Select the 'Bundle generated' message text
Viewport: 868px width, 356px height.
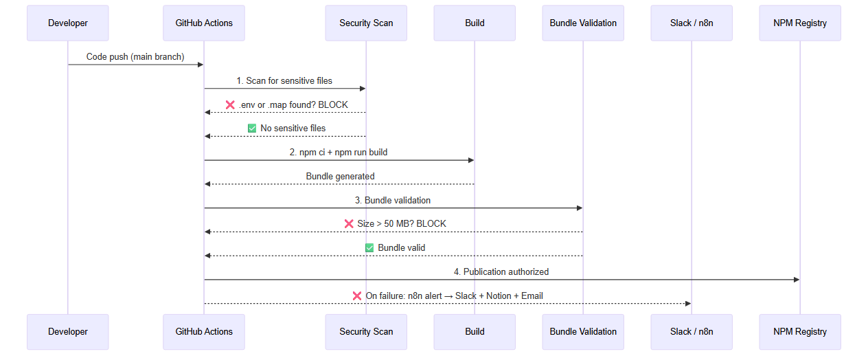[x=341, y=177]
